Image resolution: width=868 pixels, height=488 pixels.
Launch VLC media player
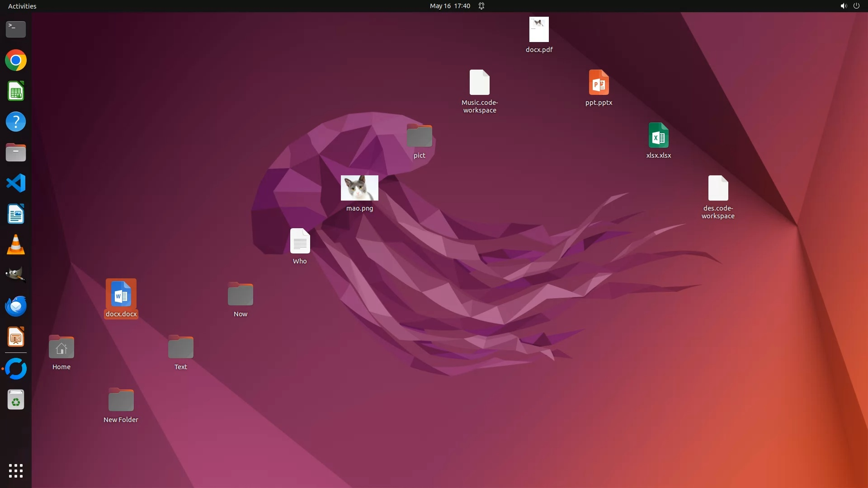[16, 245]
